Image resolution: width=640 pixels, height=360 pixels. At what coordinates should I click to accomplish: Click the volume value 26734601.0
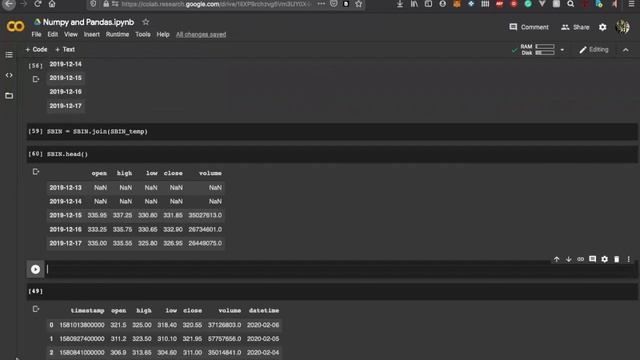click(205, 229)
